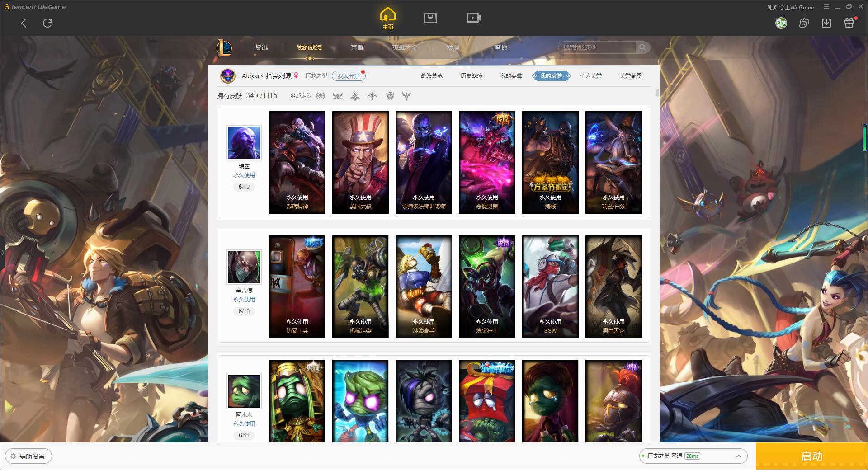The height and width of the screenshot is (470, 868).
Task: Go back with the back arrow
Action: click(x=24, y=23)
